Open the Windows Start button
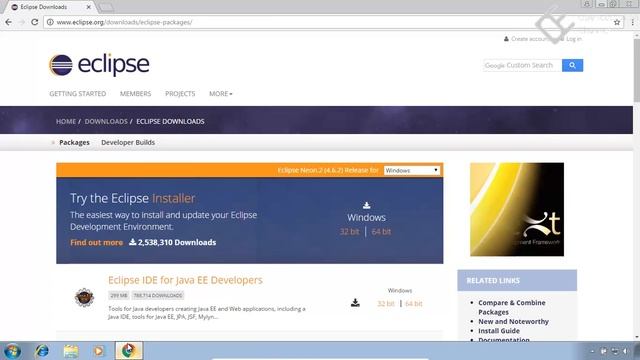The width and height of the screenshot is (640, 360). tap(12, 351)
